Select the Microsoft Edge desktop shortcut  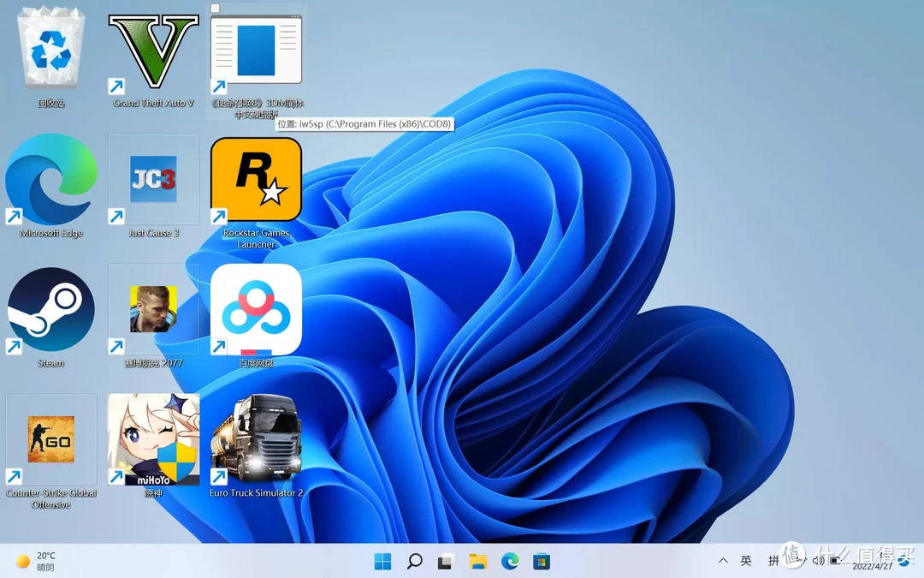pyautogui.click(x=51, y=179)
